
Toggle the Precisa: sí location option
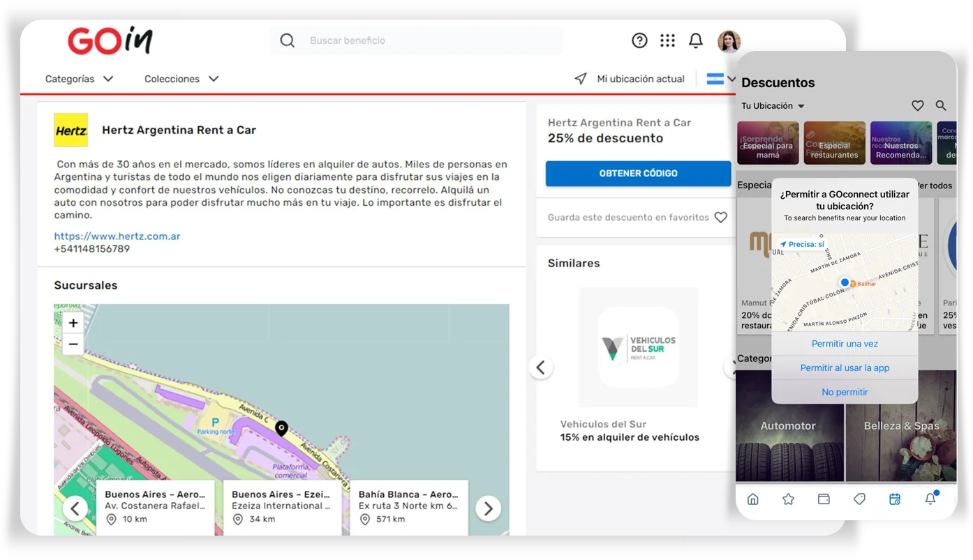801,244
